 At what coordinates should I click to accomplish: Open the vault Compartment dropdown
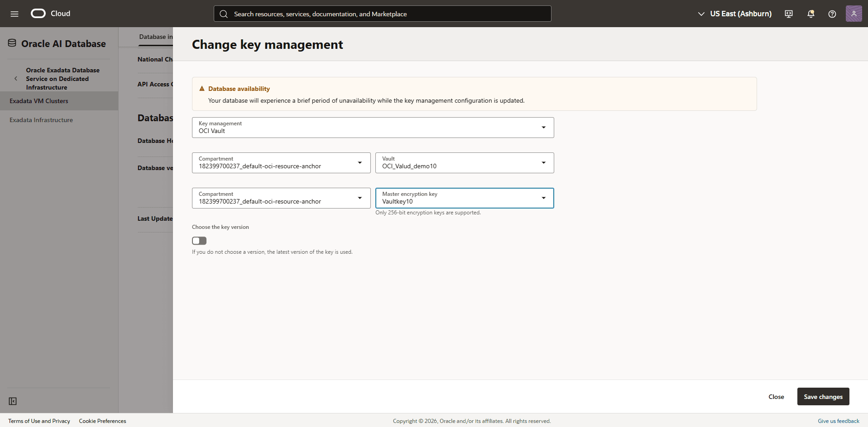click(x=281, y=163)
